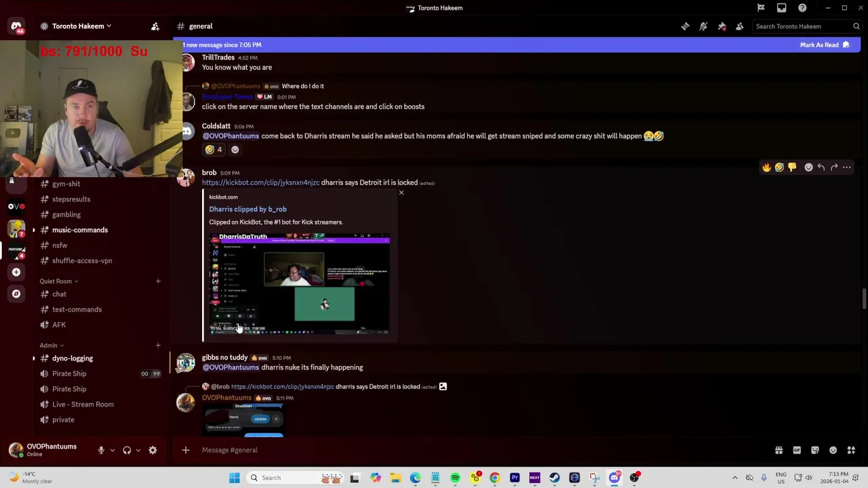Image resolution: width=868 pixels, height=488 pixels.
Task: Open microphone input options chevron
Action: pos(112,450)
